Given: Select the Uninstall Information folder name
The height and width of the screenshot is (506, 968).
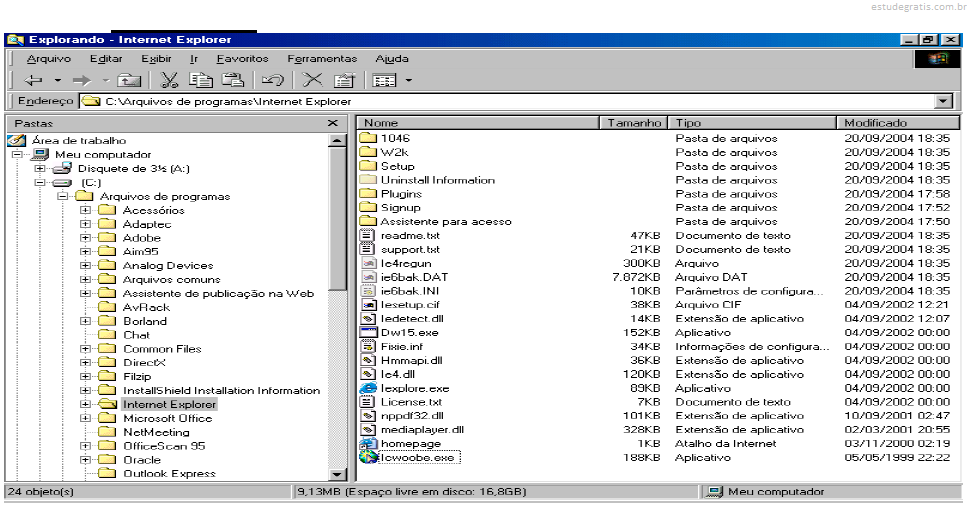Looking at the screenshot, I should (x=438, y=180).
